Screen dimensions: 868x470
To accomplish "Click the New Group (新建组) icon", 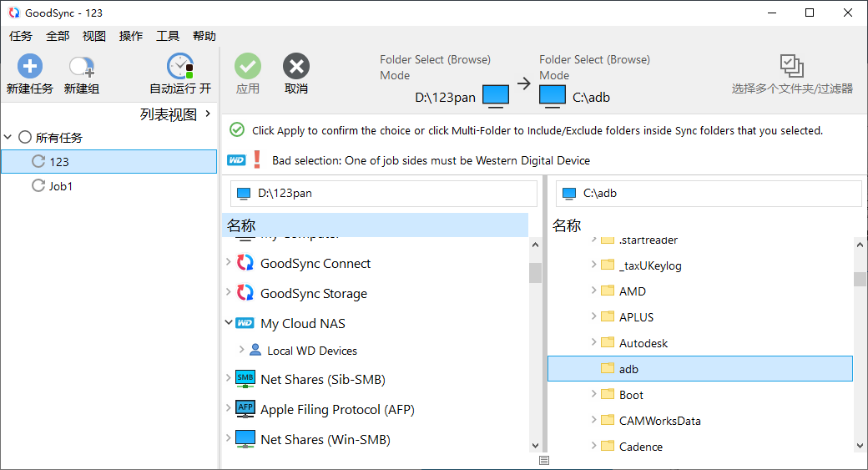I will pyautogui.click(x=82, y=67).
